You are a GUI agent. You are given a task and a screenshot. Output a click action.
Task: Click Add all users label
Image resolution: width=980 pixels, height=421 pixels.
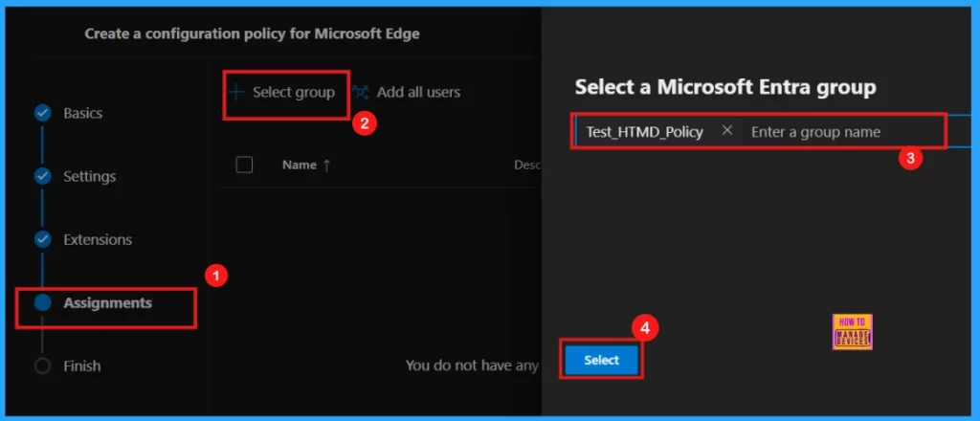(418, 93)
